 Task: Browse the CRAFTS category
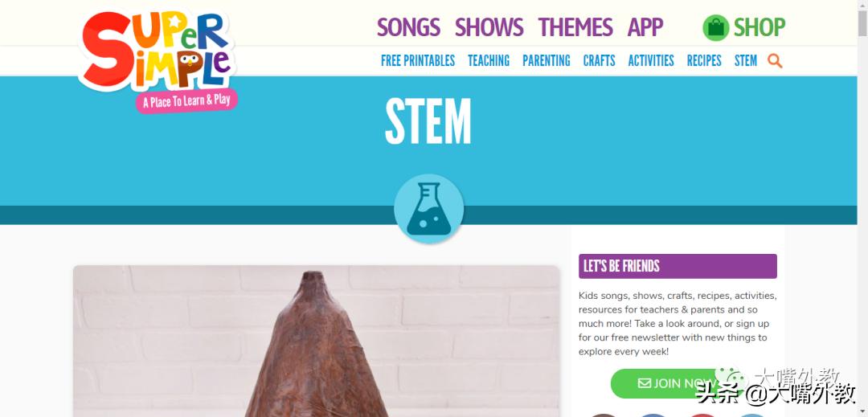[599, 61]
